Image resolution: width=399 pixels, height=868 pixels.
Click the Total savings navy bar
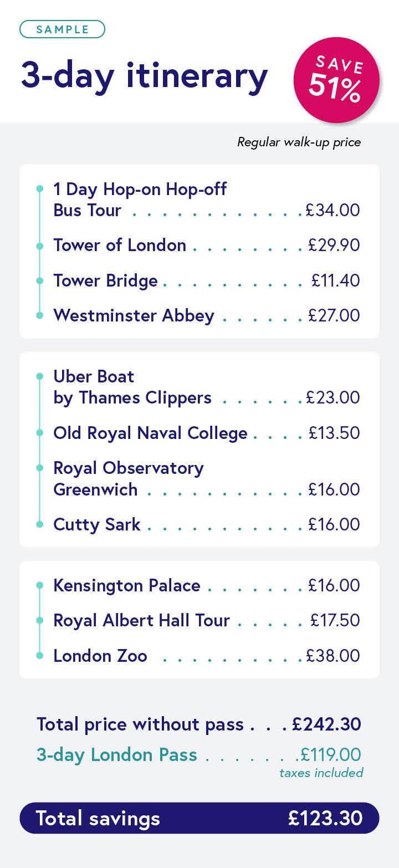tap(199, 818)
